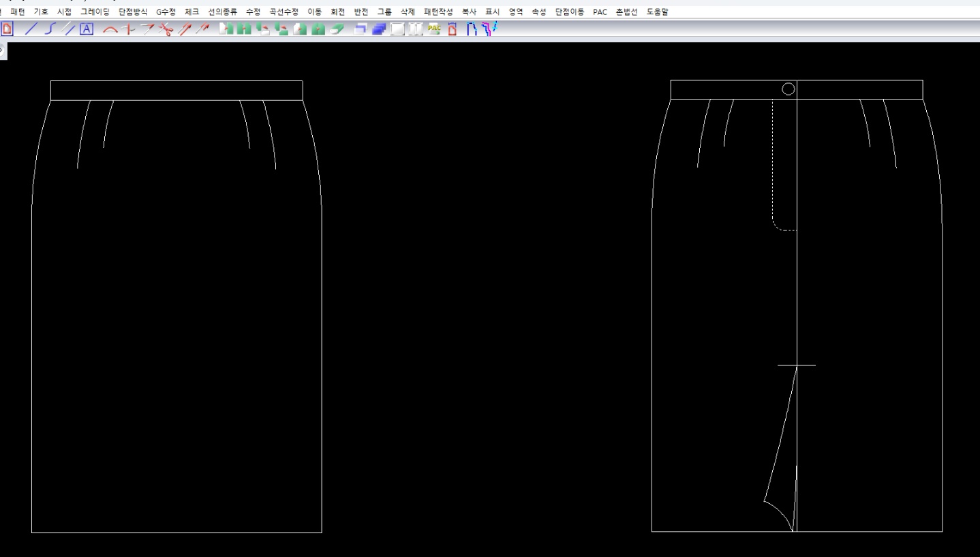
Task: Open the 그레이딩 menu
Action: (94, 12)
